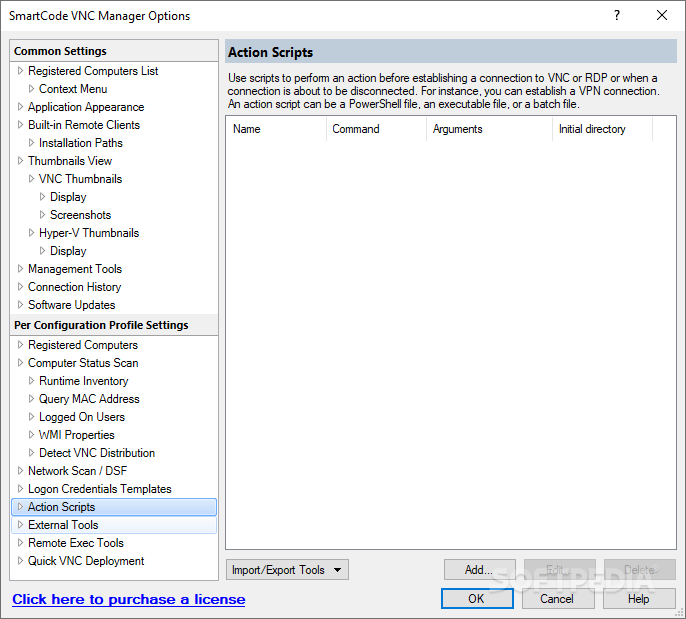
Task: Open Logon Credentials Templates settings
Action: point(100,488)
